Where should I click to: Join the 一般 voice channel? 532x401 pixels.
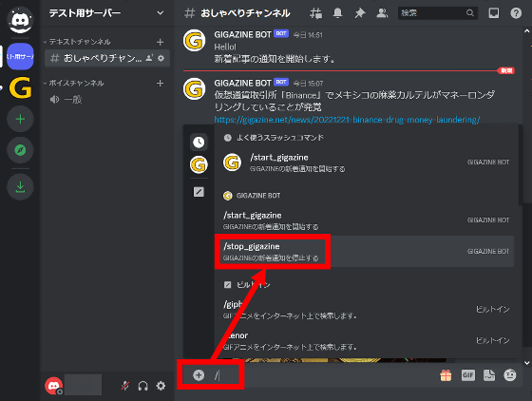(107, 100)
